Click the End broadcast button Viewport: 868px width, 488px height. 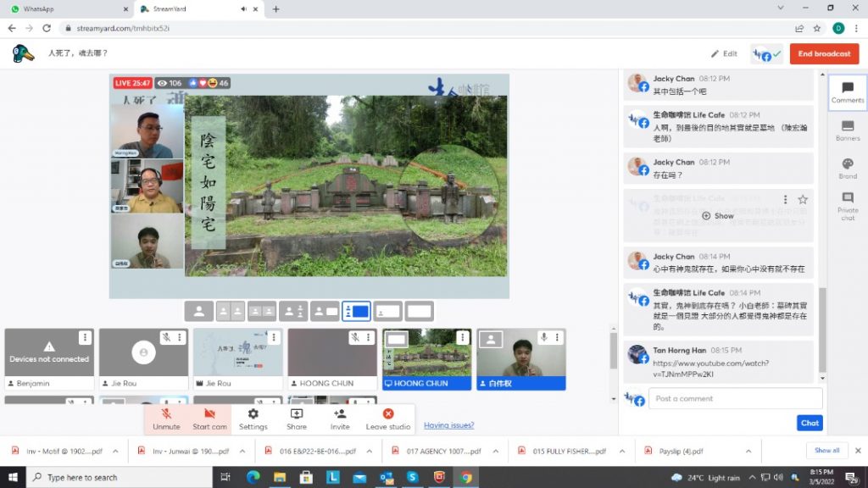click(823, 53)
